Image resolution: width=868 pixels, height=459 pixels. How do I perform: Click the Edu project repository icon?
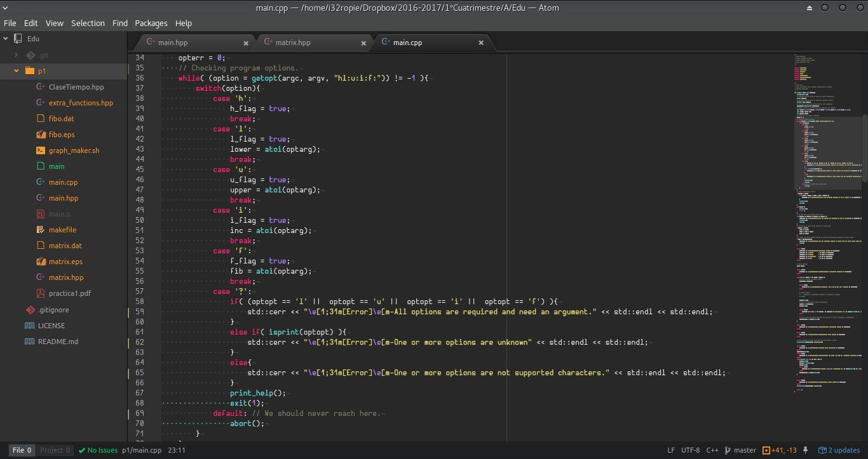18,39
